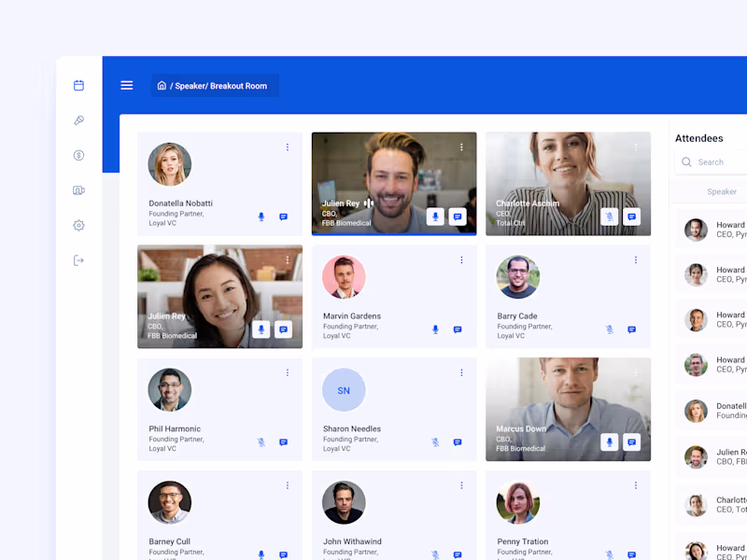Open the calendar icon in the left sidebar
The height and width of the screenshot is (560, 747).
(x=78, y=85)
